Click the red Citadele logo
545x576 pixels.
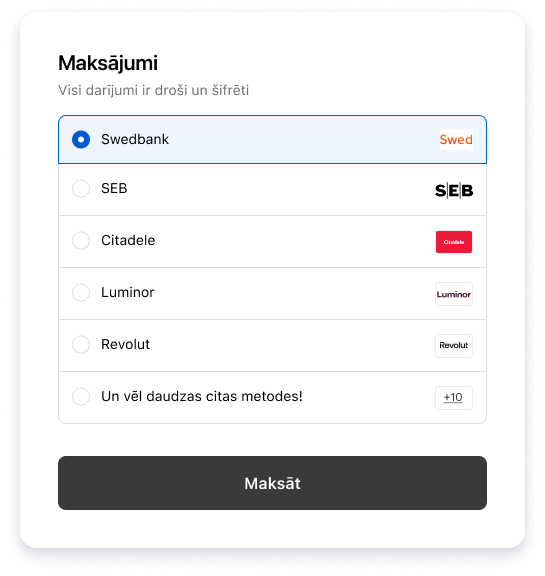(454, 242)
